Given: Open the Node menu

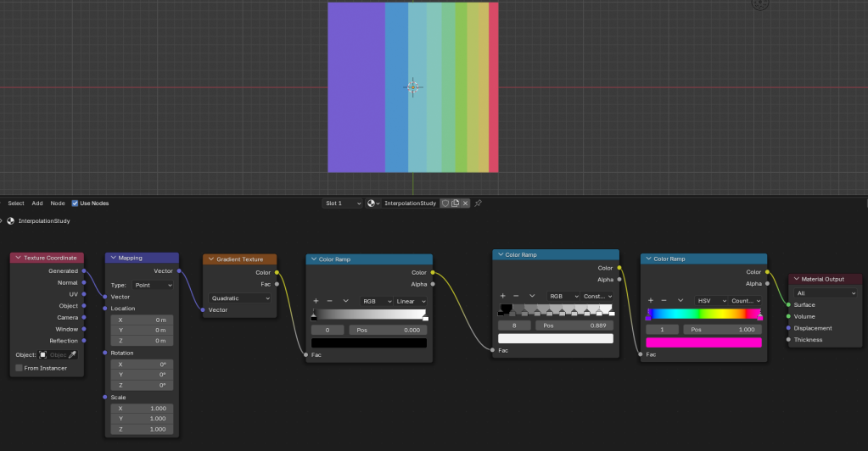Looking at the screenshot, I should [58, 203].
